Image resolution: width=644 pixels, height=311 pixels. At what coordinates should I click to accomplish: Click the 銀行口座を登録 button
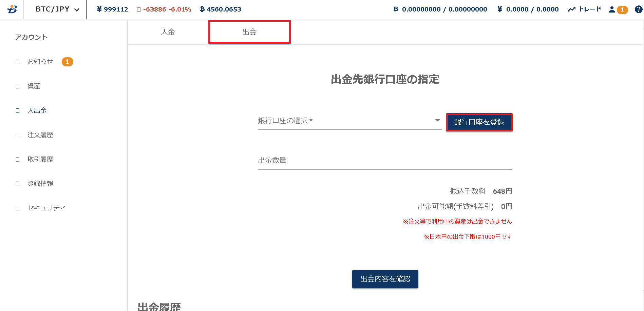tap(479, 122)
